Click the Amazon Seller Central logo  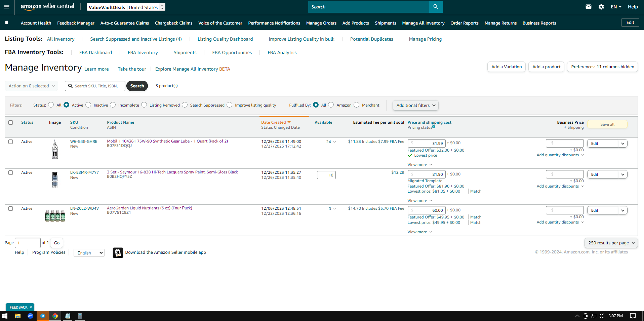point(47,7)
